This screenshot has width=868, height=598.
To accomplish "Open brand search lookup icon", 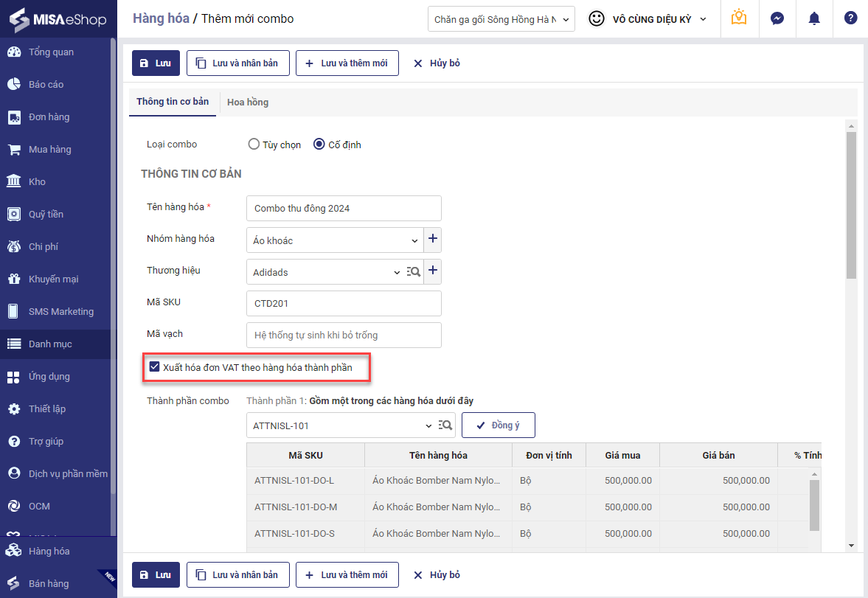I will tap(414, 272).
